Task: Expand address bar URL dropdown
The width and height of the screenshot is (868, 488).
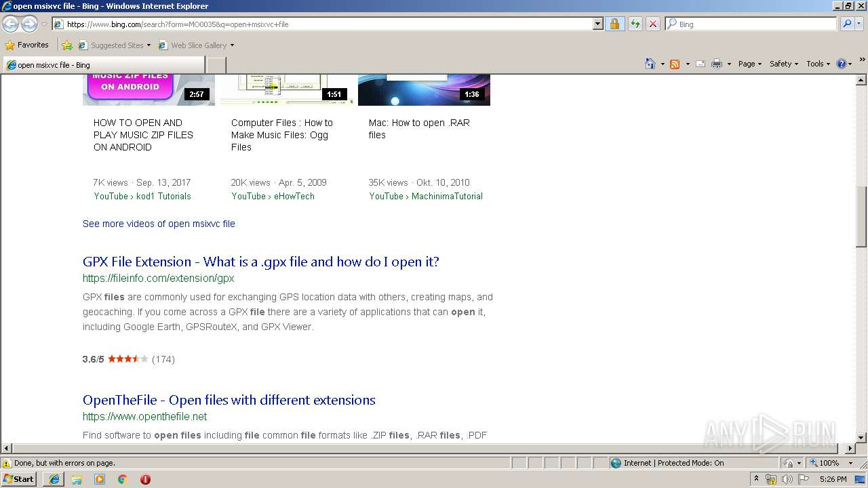Action: [597, 24]
